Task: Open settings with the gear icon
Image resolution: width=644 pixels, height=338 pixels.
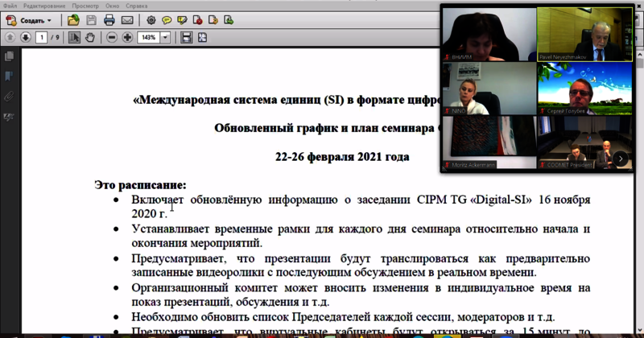Action: click(x=152, y=20)
